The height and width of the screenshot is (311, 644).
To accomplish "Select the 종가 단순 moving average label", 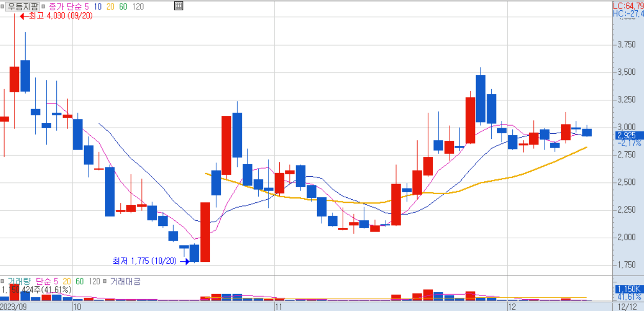I will (x=66, y=7).
